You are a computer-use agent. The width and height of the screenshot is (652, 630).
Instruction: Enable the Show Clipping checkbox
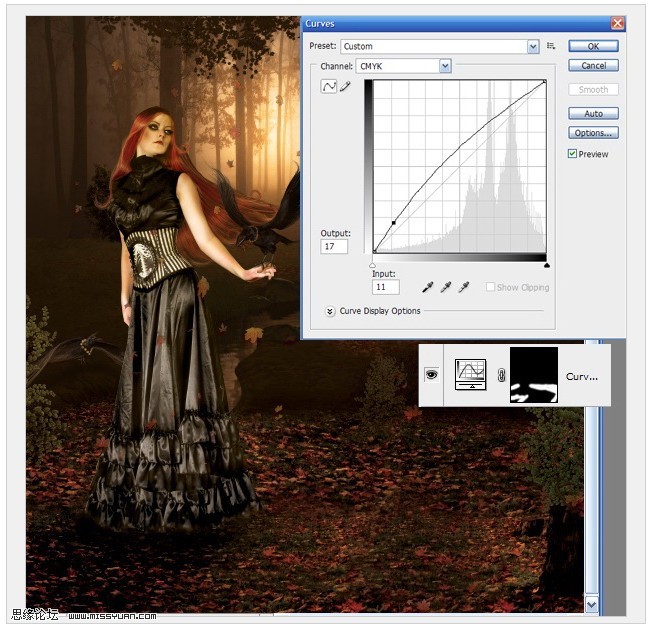490,287
